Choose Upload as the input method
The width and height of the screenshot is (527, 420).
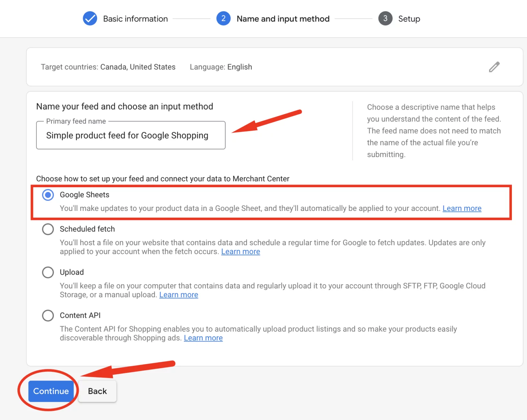[48, 272]
